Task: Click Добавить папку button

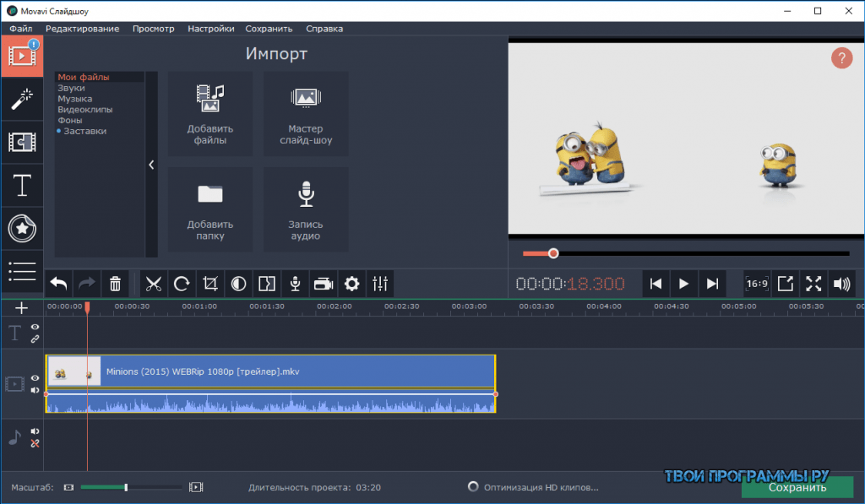Action: pyautogui.click(x=210, y=209)
